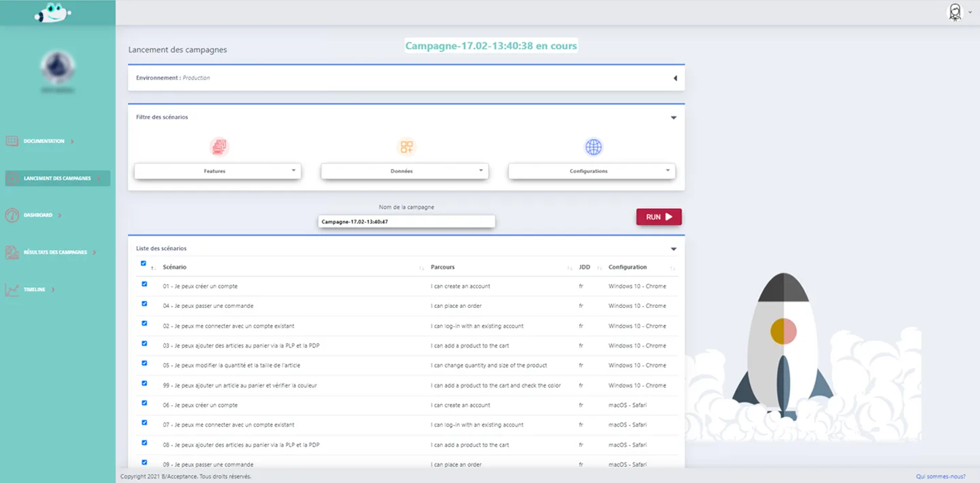The height and width of the screenshot is (483, 980).
Task: Click the Timeline chart icon
Action: pyautogui.click(x=12, y=290)
